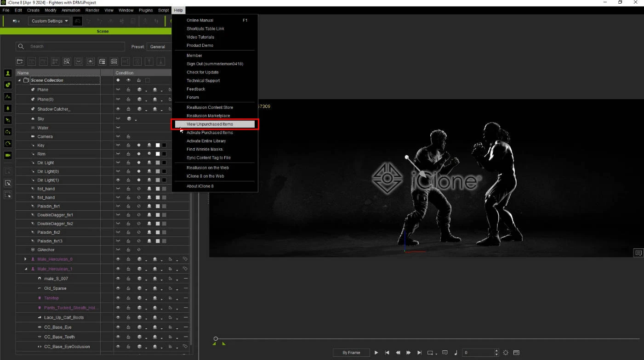This screenshot has width=644, height=360.
Task: Open the timeline settings gear icon
Action: 506,353
